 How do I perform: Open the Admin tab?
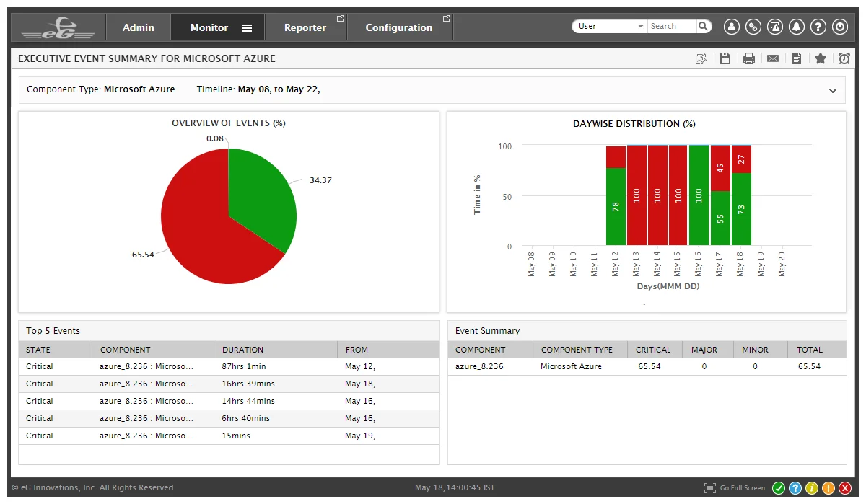point(139,27)
